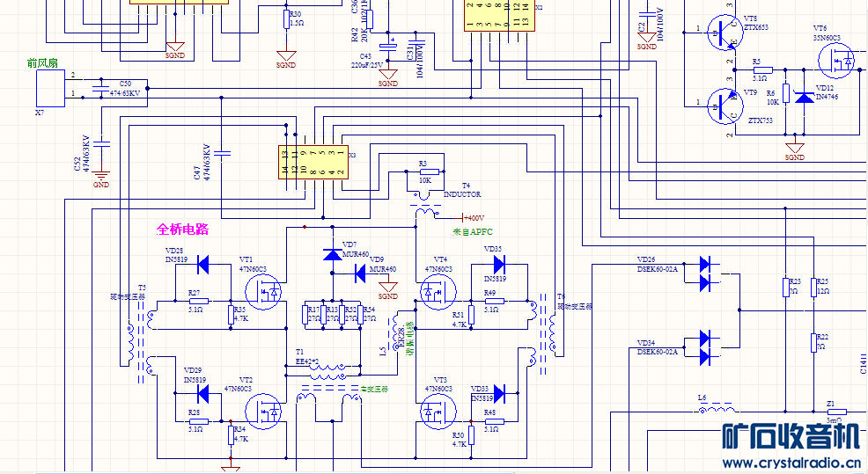
Task: Select the L6 inductor symbol
Action: [x=717, y=409]
